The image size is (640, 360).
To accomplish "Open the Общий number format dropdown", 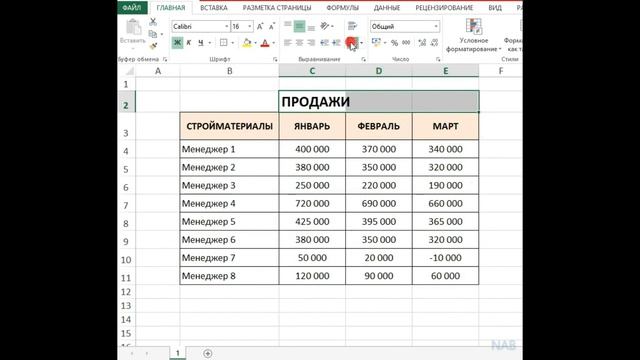I will [x=436, y=27].
